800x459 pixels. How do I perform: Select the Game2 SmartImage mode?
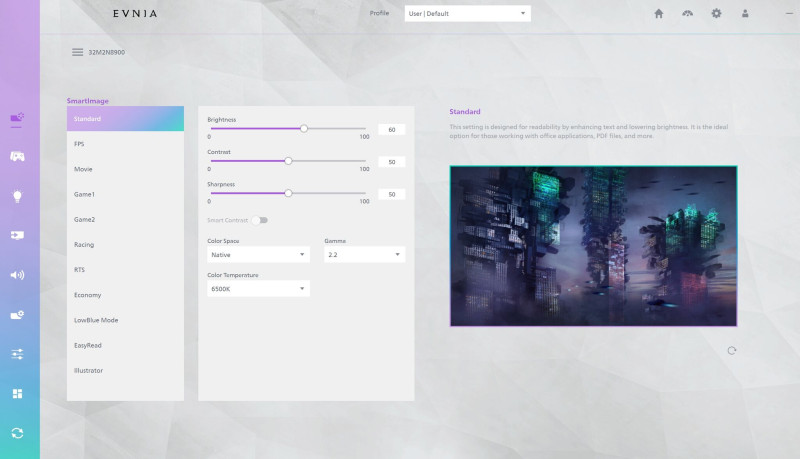tap(125, 219)
